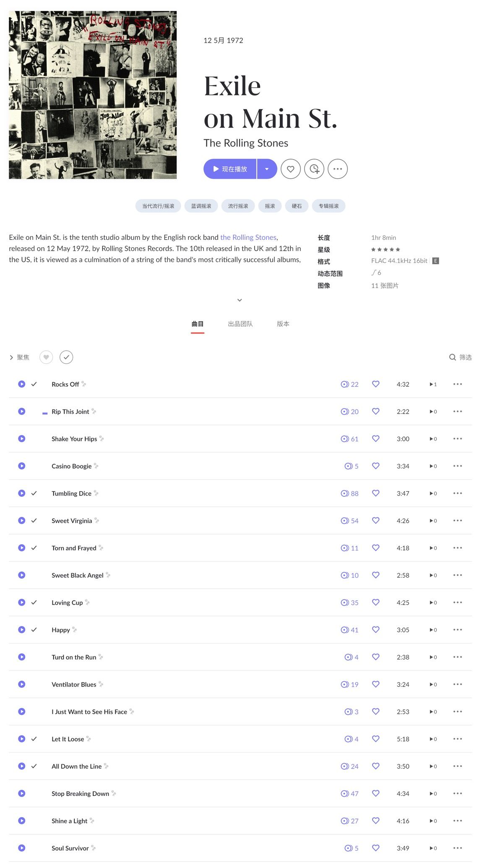Favorite the track Sweet Virginia
Image resolution: width=480 pixels, height=868 pixels.
click(x=376, y=520)
